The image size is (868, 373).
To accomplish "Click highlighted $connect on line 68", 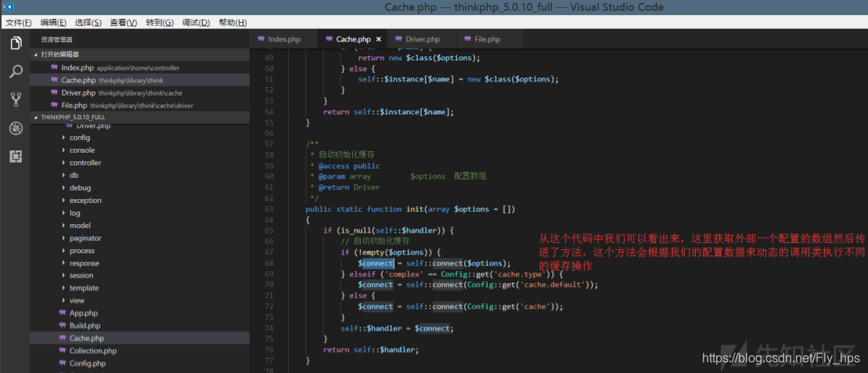I will (x=376, y=263).
